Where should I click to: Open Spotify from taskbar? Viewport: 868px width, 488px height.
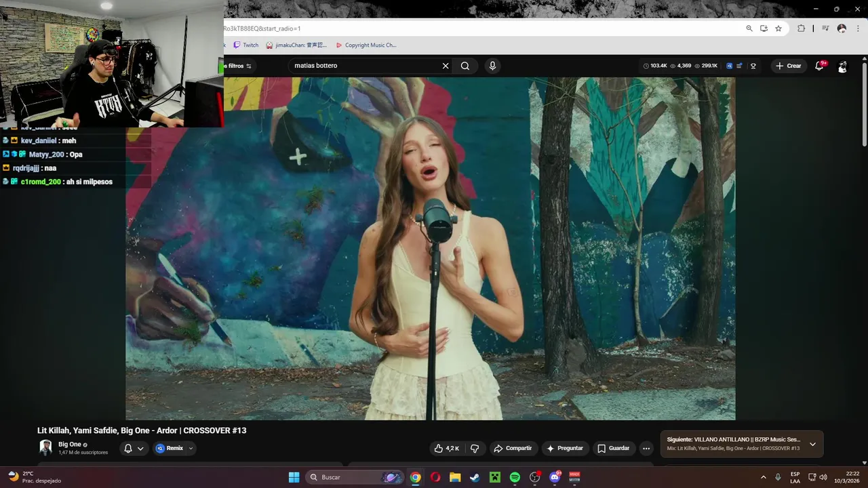pos(515,477)
